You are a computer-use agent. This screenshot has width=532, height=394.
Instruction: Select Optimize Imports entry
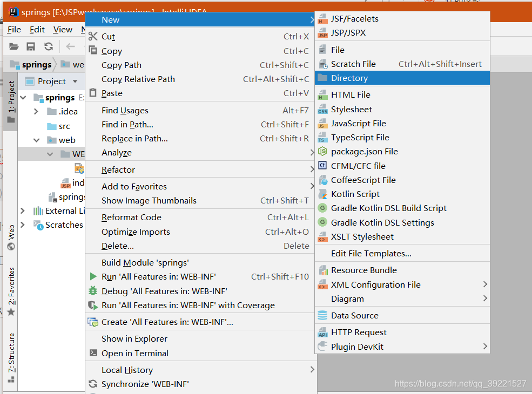(201, 232)
